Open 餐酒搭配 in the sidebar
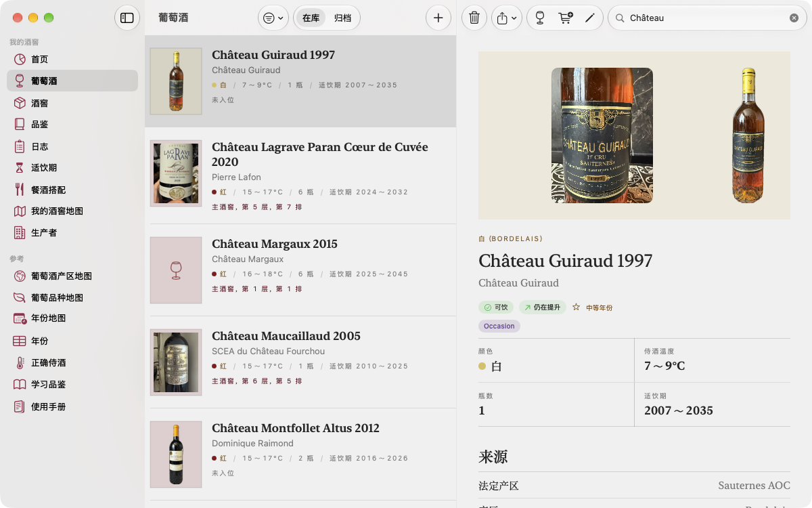This screenshot has width=812, height=508. (x=72, y=190)
